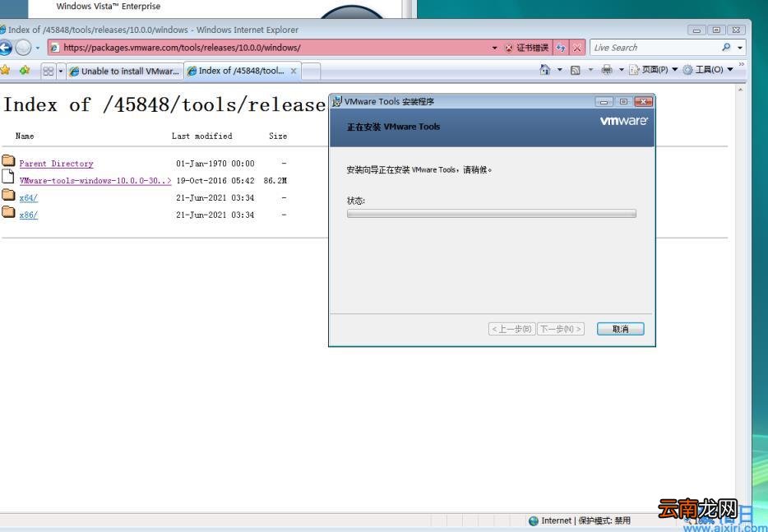The width and height of the screenshot is (768, 532).
Task: Click the IE Forward navigation button
Action: tap(23, 48)
